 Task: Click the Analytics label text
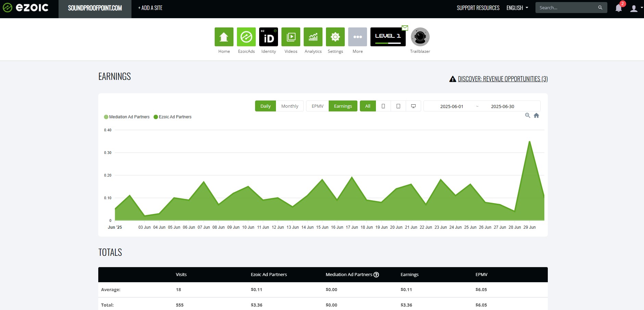click(313, 51)
